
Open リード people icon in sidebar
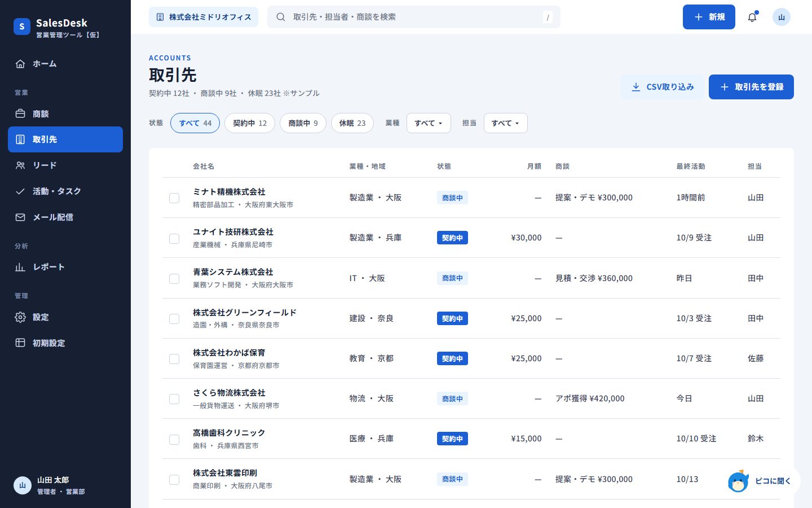click(x=20, y=165)
